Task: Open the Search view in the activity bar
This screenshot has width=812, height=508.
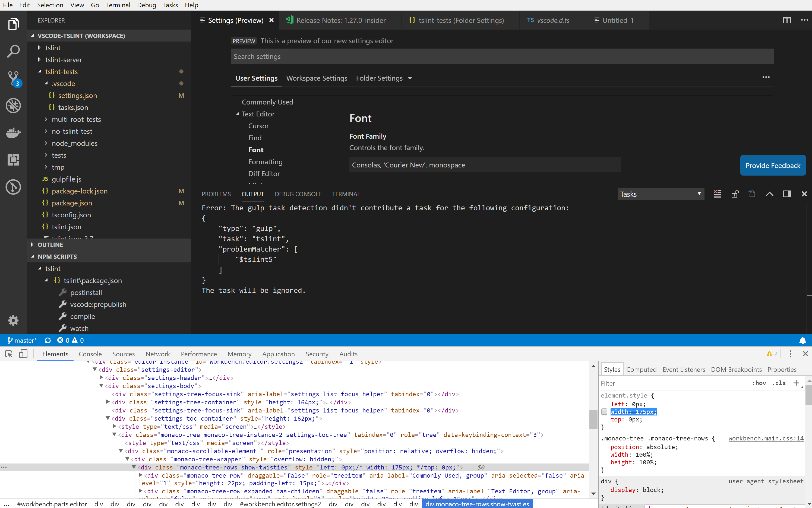Action: pyautogui.click(x=13, y=51)
